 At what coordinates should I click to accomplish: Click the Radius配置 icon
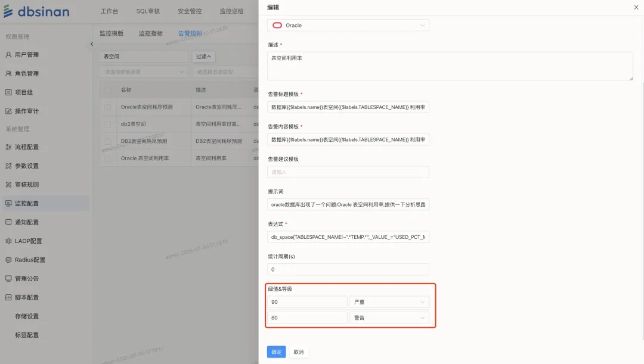pyautogui.click(x=8, y=260)
